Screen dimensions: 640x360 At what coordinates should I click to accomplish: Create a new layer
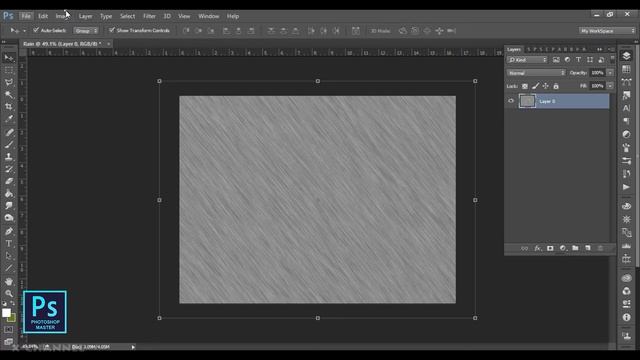tap(588, 248)
